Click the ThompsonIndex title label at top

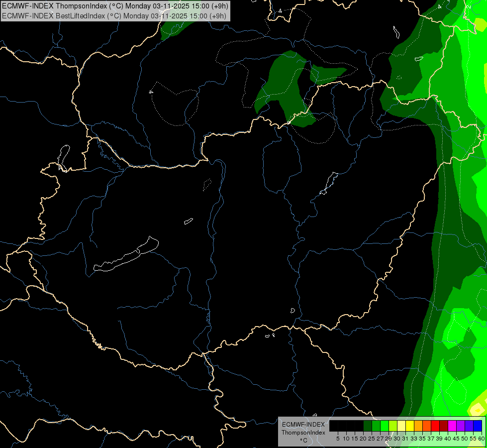pos(115,5)
